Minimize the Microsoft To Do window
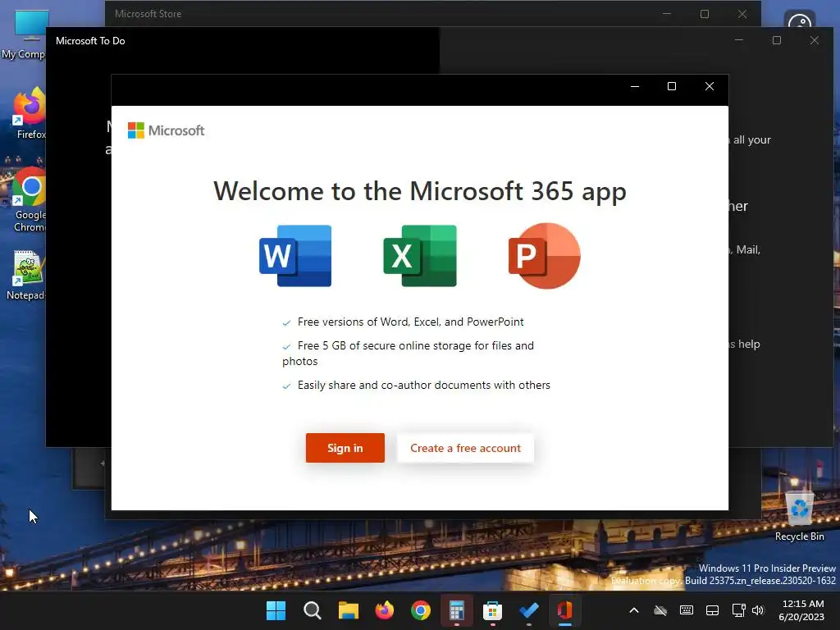840x630 pixels. [739, 40]
